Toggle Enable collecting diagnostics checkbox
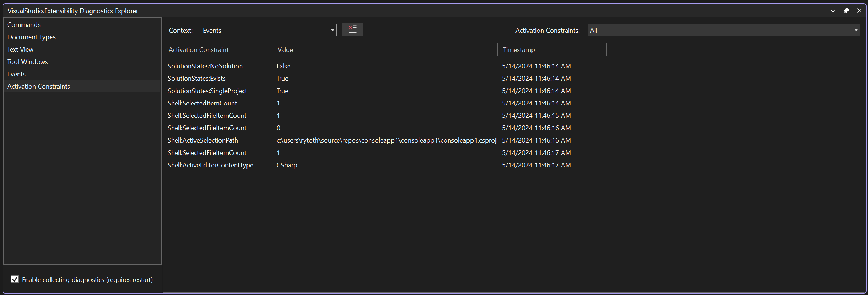 15,279
